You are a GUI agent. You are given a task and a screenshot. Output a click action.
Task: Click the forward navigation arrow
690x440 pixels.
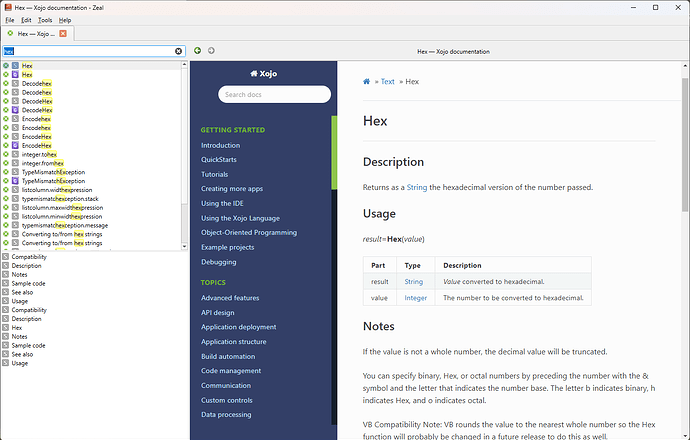[211, 51]
